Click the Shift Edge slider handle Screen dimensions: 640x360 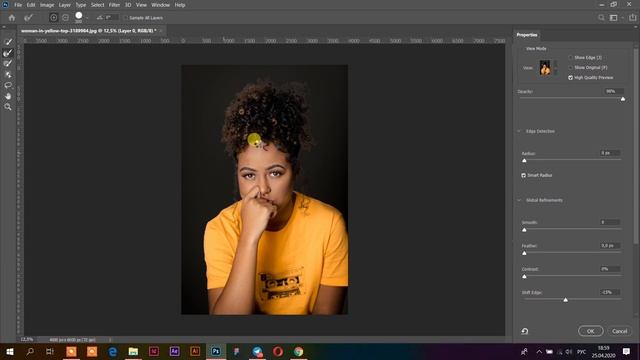pyautogui.click(x=565, y=300)
